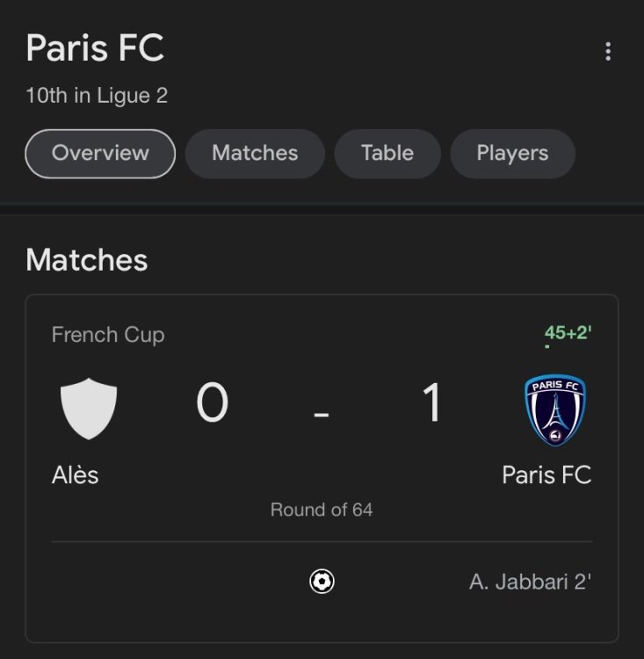
Task: Click the 'Round of 64' stage label
Action: (x=322, y=510)
